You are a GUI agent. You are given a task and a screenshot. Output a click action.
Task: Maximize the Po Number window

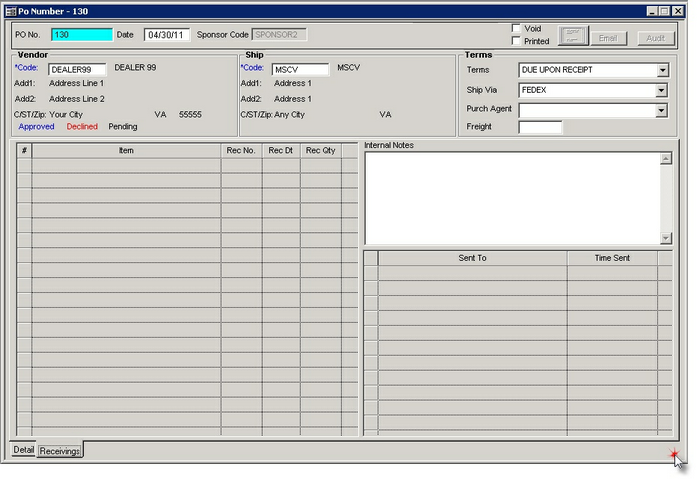pos(664,11)
